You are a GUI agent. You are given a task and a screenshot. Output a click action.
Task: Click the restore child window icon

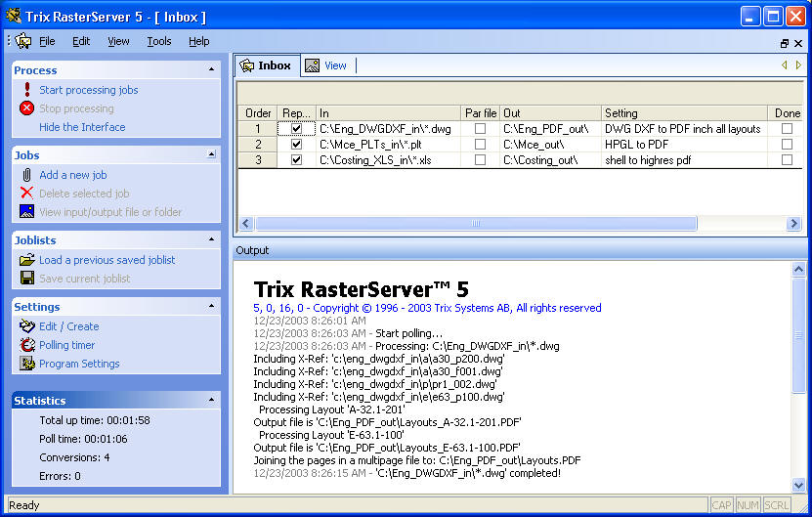click(x=785, y=44)
